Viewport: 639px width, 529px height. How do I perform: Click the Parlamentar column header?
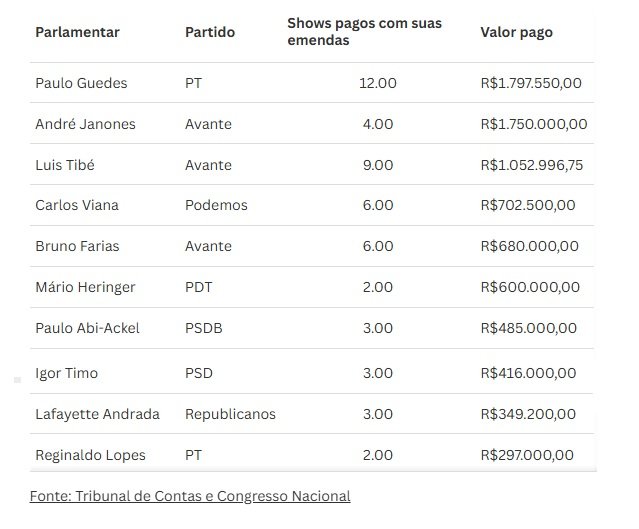[x=77, y=32]
